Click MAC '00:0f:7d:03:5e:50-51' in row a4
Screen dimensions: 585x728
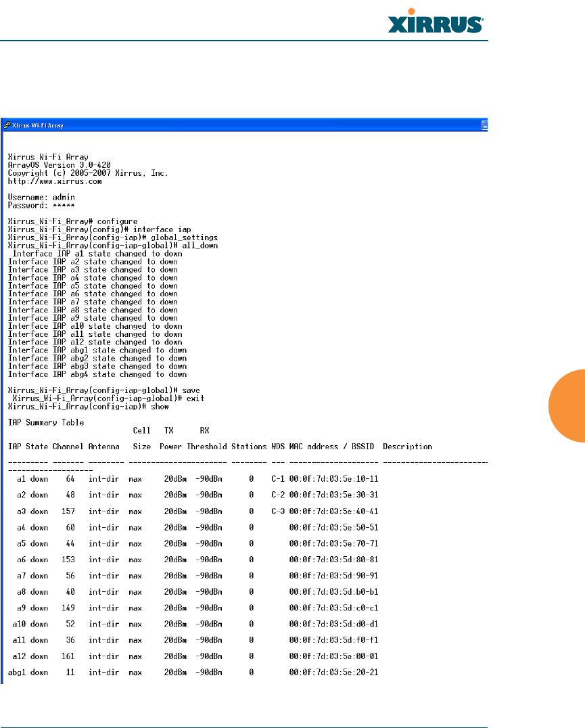[x=334, y=528]
